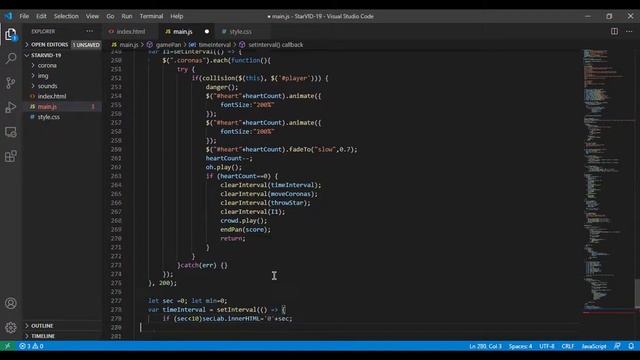Expand corona folder
This screenshot has height=360, width=640.
pyautogui.click(x=47, y=65)
